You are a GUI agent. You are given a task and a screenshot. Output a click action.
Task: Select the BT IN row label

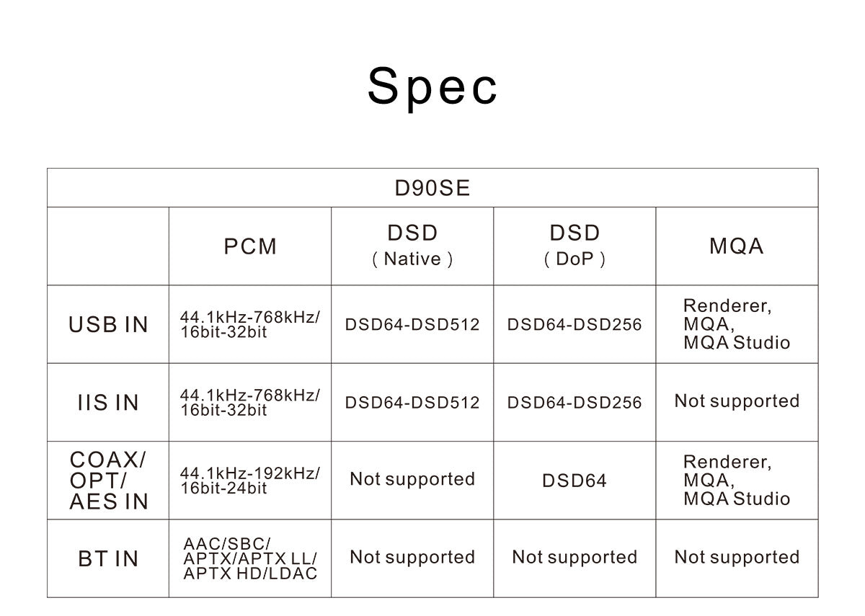108,558
